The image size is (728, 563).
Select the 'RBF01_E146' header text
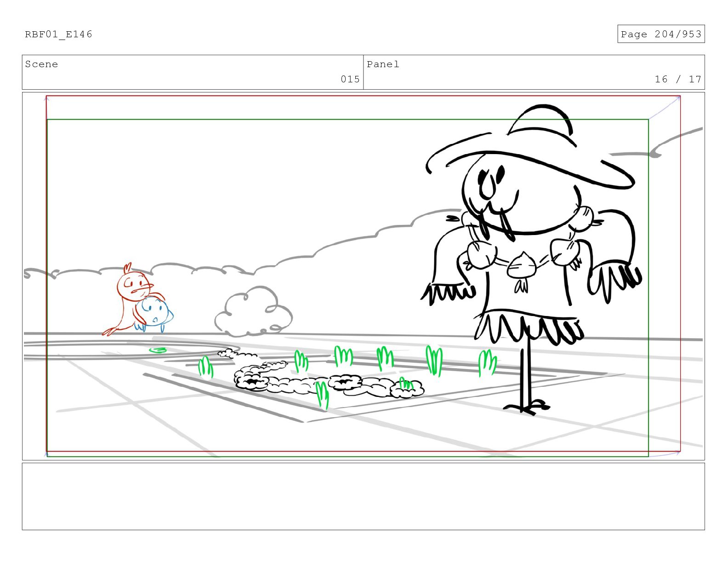pyautogui.click(x=58, y=34)
